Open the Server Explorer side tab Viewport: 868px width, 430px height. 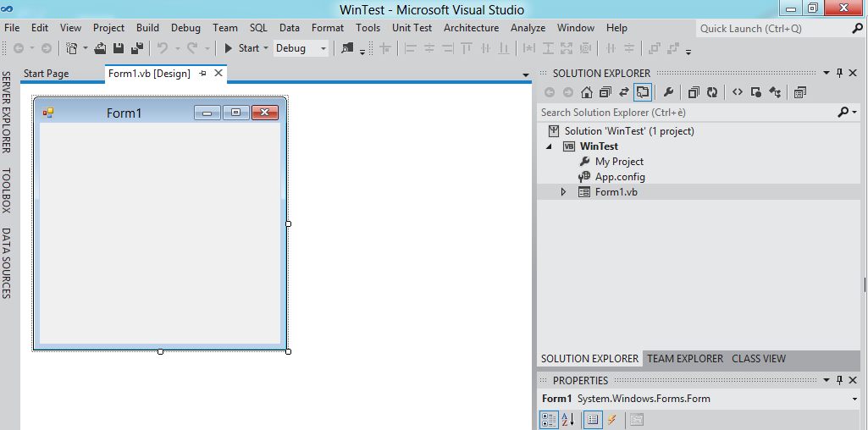click(x=6, y=112)
